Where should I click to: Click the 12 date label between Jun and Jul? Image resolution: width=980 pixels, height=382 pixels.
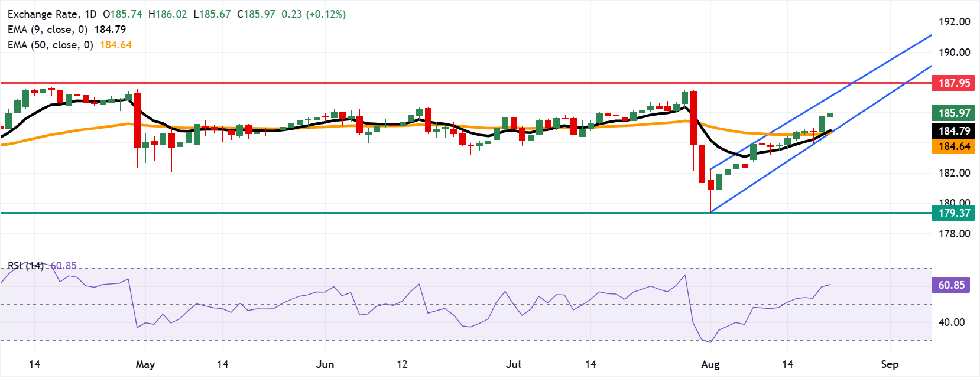[402, 364]
